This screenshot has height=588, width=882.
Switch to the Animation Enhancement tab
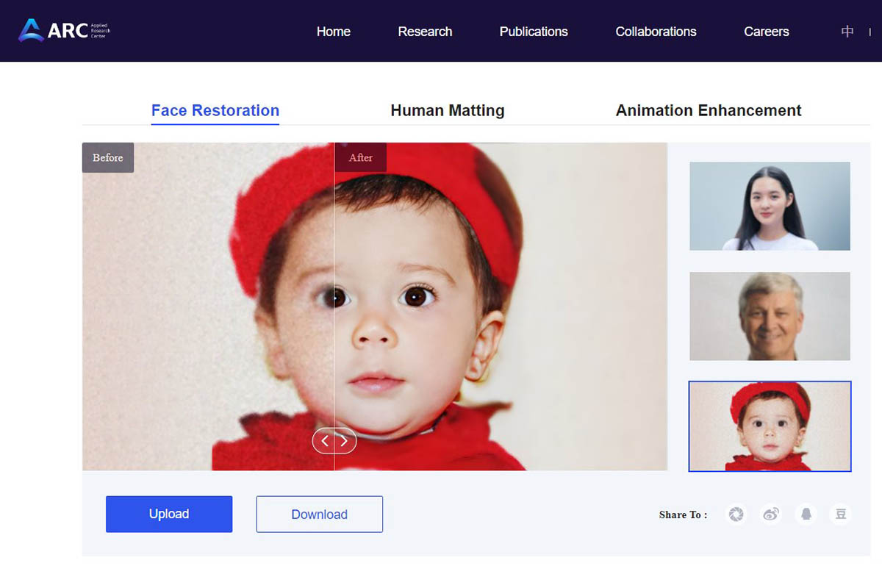pos(708,111)
